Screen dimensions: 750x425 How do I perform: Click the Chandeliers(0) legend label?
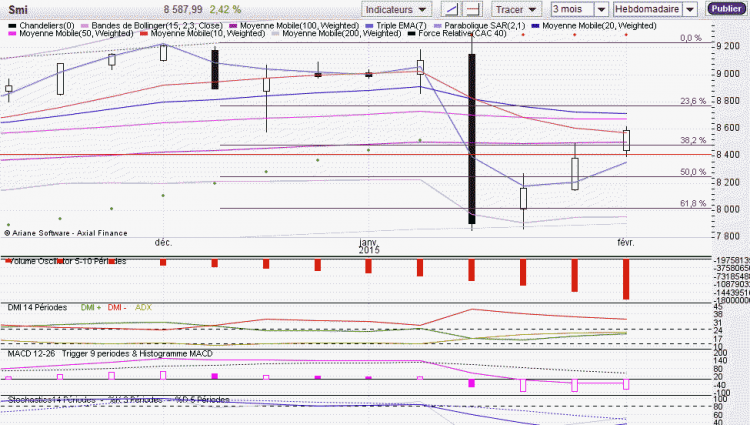[47, 26]
